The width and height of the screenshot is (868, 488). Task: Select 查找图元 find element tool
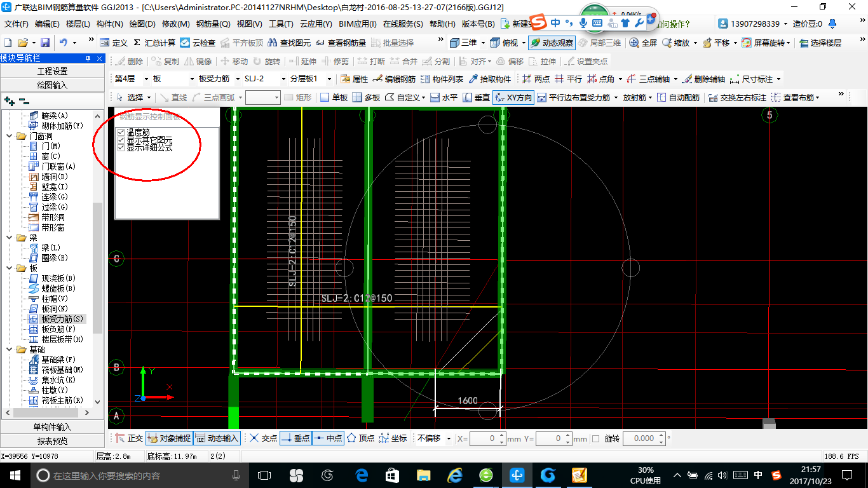pyautogui.click(x=289, y=43)
